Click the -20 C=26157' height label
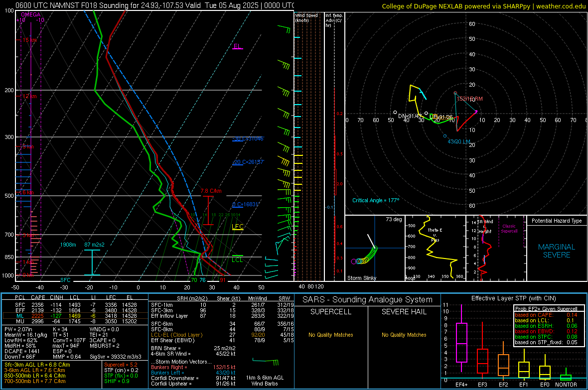The height and width of the screenshot is (390, 588). click(x=248, y=162)
